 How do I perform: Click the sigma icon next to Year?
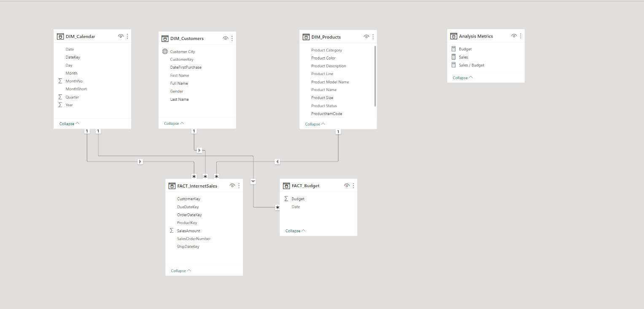click(60, 105)
